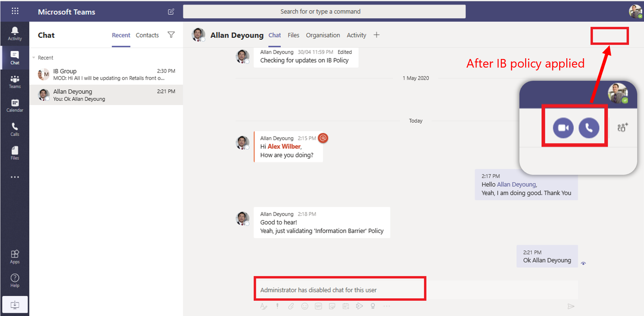This screenshot has width=644, height=316.
Task: Schedule a meeting from compose toolbar
Action: coord(346,306)
